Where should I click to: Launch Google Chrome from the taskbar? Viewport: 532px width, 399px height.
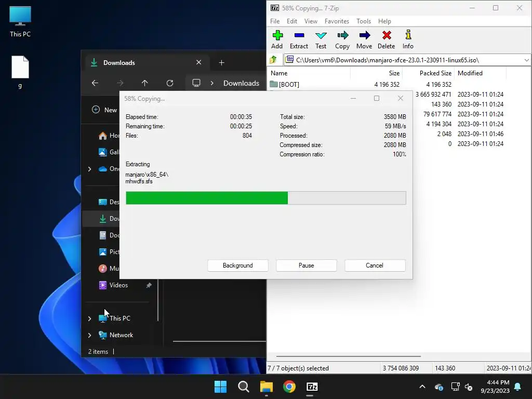[289, 387]
